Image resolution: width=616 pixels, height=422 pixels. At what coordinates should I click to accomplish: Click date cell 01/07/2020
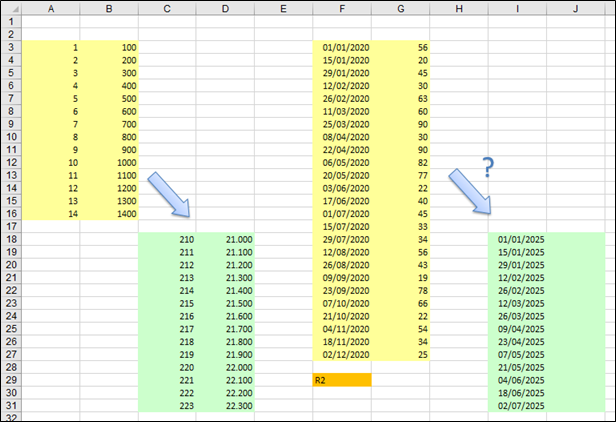coord(342,214)
